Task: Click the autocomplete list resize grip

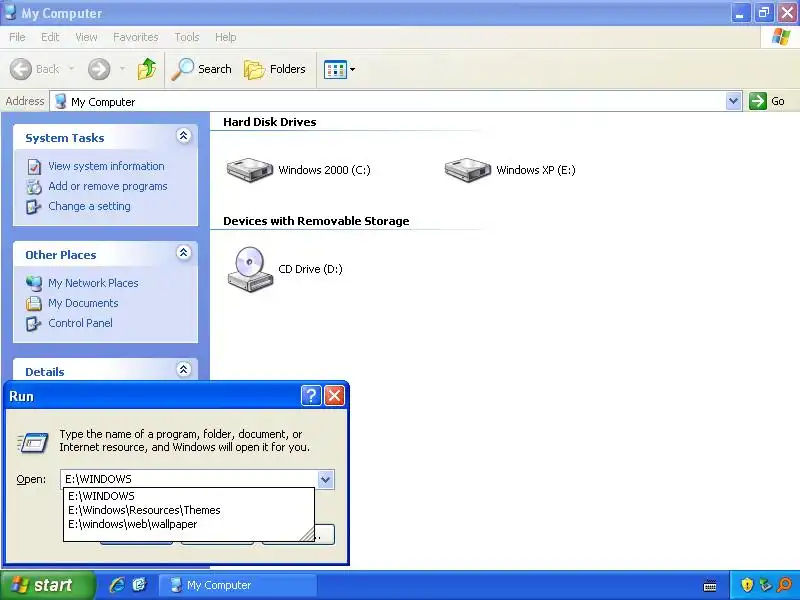Action: pos(307,534)
